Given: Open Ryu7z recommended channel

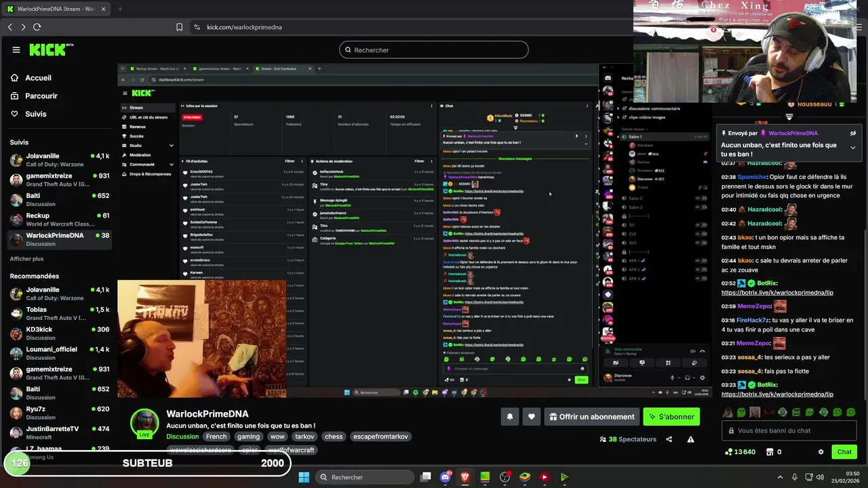Looking at the screenshot, I should pos(60,413).
